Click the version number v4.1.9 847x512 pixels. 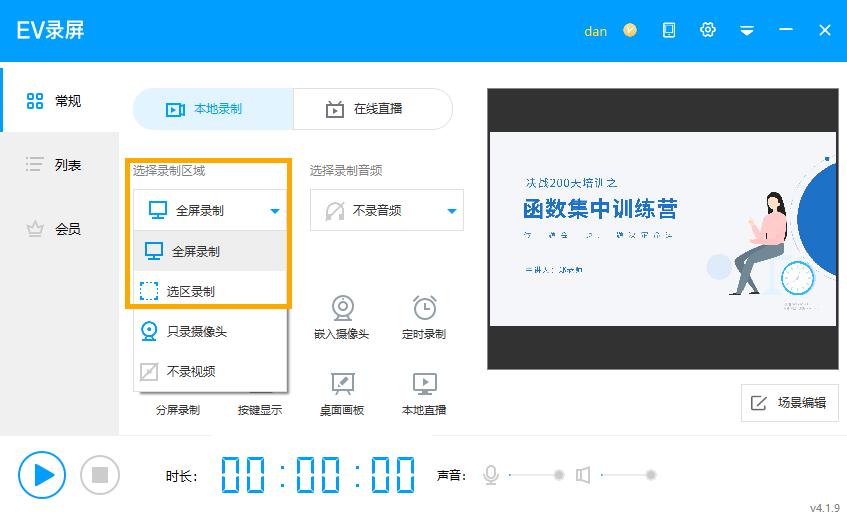825,507
